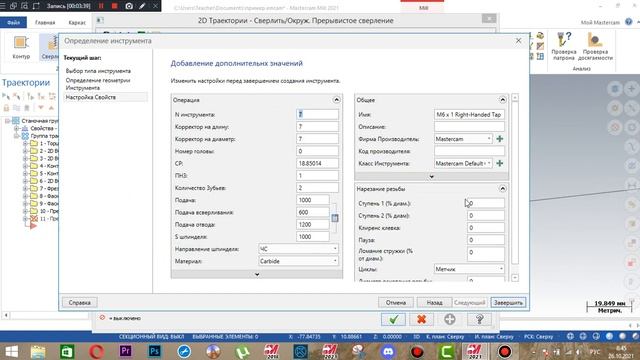Close the Определение инструмента dialog
The image size is (640, 360).
coord(518,41)
